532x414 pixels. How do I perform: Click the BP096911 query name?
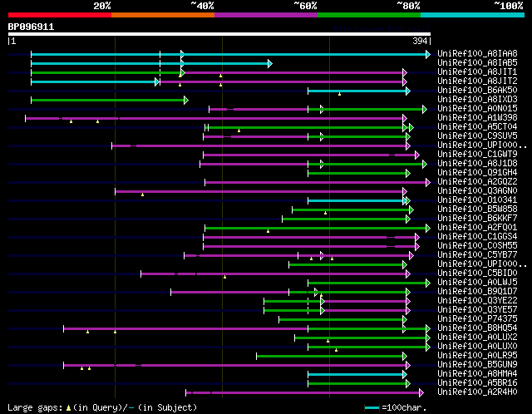[31, 27]
